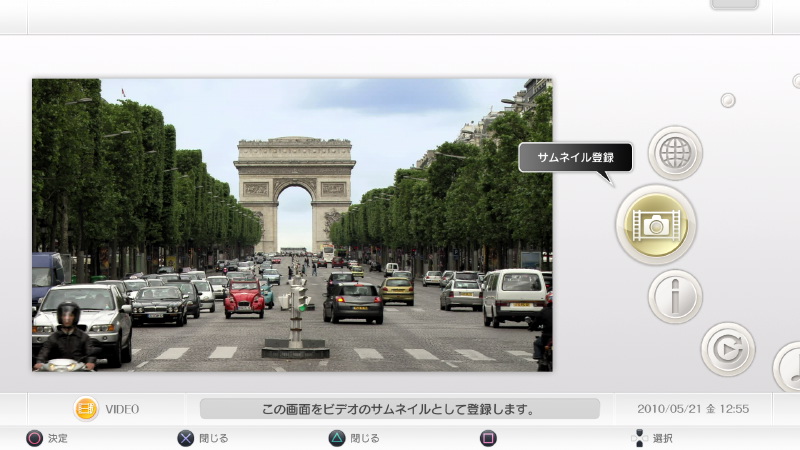Open the globe internet search icon
Viewport: 800px width, 450px height.
tap(675, 153)
